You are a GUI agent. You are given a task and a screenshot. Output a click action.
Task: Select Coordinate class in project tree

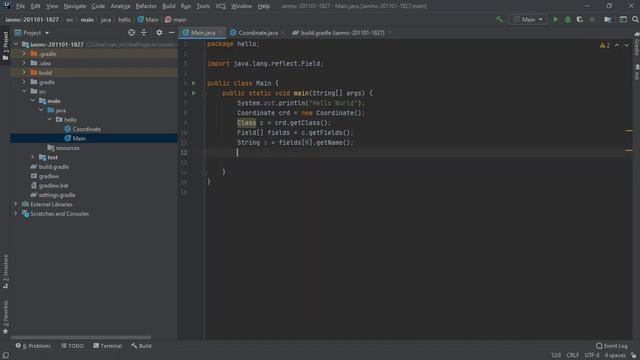pos(87,129)
